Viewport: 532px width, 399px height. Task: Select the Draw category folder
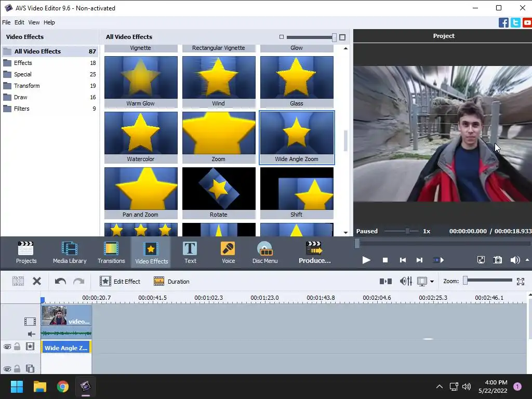click(49, 97)
